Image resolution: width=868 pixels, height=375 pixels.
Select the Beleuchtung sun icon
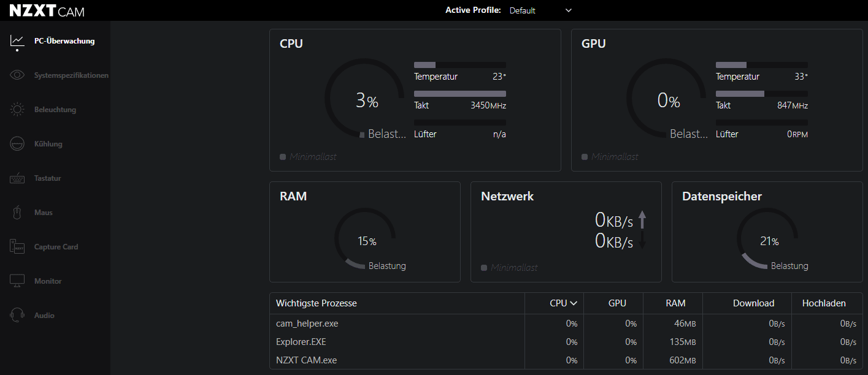tap(17, 110)
